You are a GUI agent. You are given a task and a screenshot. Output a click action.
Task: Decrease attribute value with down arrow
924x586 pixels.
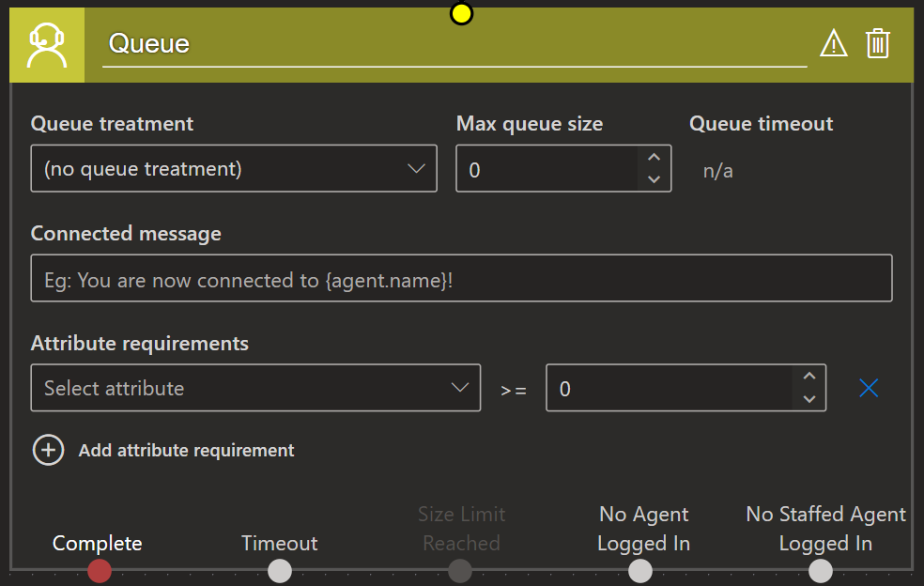(x=809, y=399)
